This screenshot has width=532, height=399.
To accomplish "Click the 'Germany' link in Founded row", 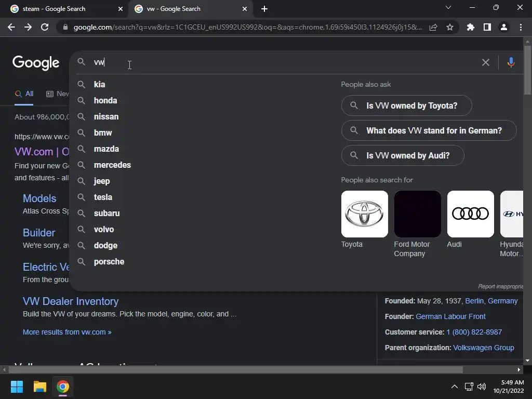I will coord(502,301).
